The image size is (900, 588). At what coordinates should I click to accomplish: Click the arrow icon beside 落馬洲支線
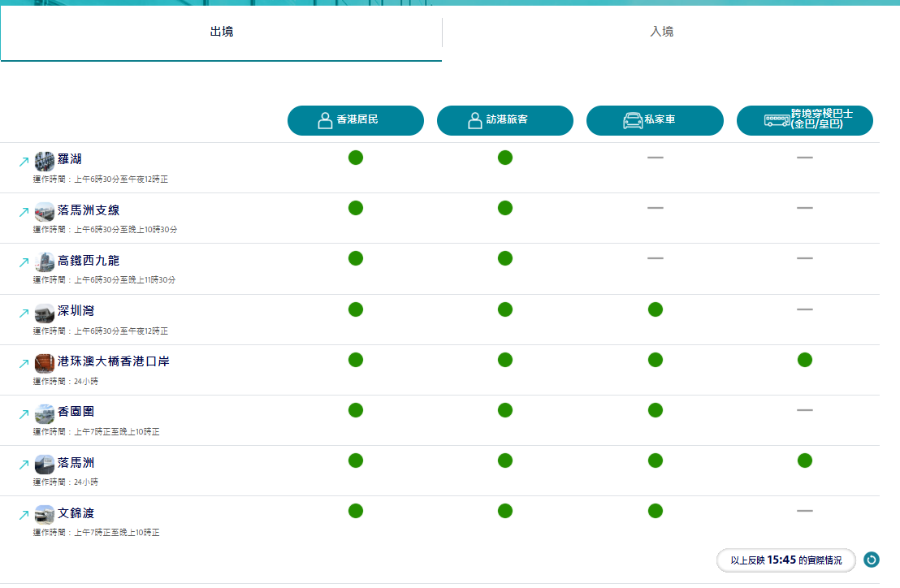24,212
